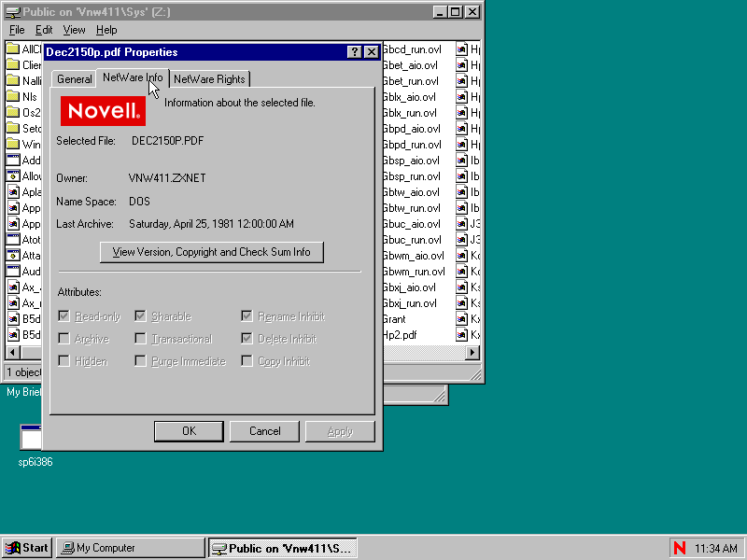Open the Help menu in Public window

(x=106, y=30)
